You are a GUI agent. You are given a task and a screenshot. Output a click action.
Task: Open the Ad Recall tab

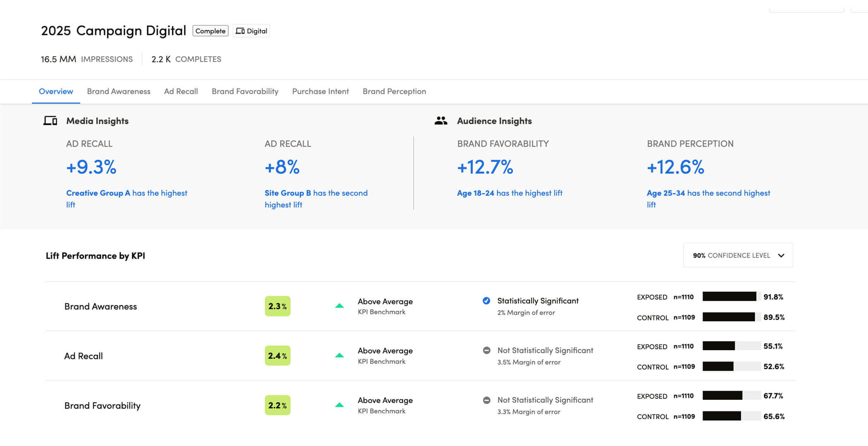click(x=181, y=91)
